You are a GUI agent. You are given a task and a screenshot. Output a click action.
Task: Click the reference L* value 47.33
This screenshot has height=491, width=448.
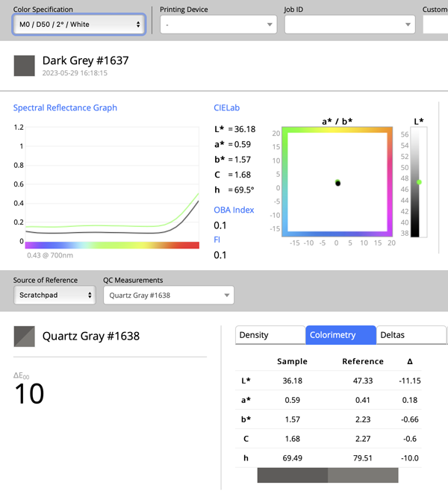[x=363, y=381]
